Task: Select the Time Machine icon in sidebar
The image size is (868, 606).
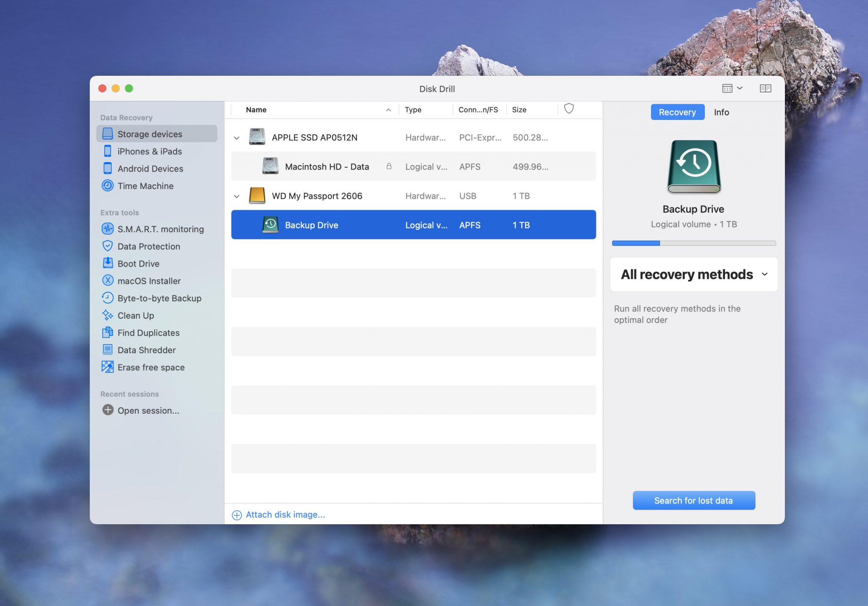Action: tap(107, 185)
